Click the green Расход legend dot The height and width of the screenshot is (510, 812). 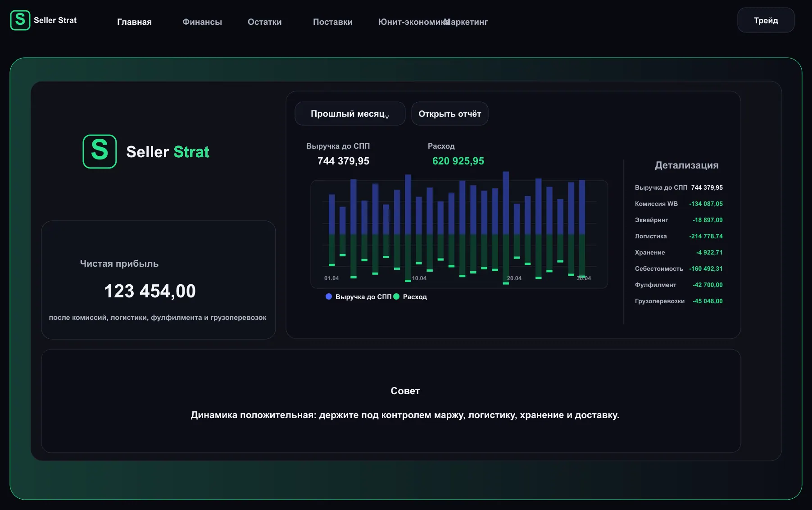coord(396,296)
